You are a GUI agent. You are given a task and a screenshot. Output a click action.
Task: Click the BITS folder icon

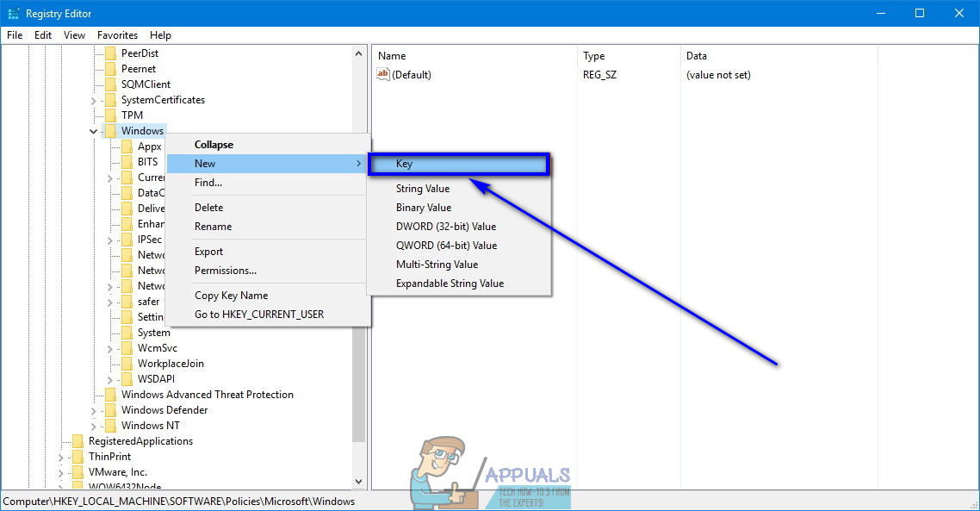coord(127,162)
